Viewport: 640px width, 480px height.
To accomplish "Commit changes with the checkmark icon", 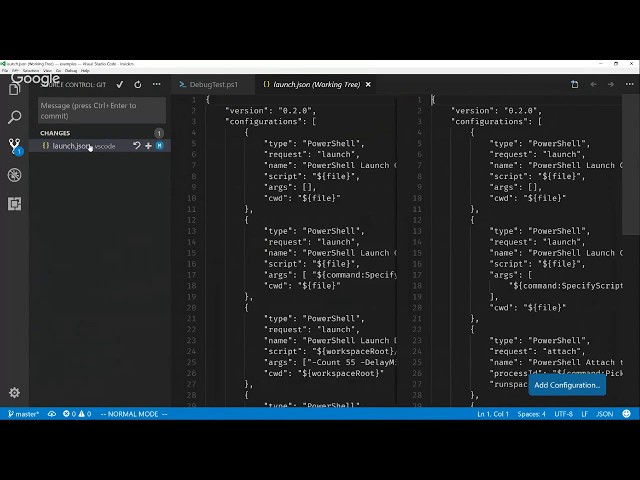I will (x=120, y=84).
